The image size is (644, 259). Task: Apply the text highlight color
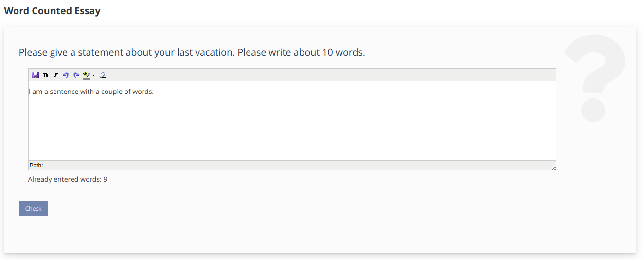tap(87, 75)
